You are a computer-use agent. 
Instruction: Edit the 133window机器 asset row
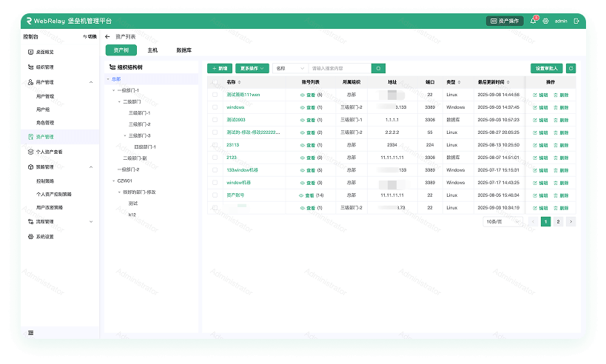tap(540, 170)
